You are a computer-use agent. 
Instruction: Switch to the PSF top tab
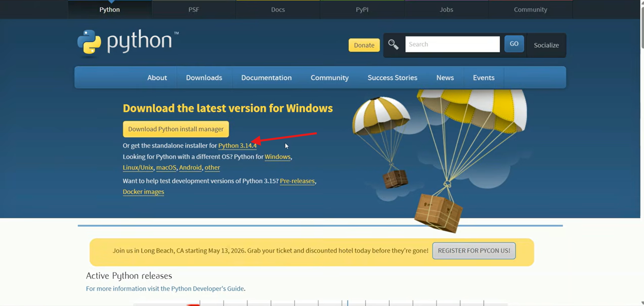(194, 9)
